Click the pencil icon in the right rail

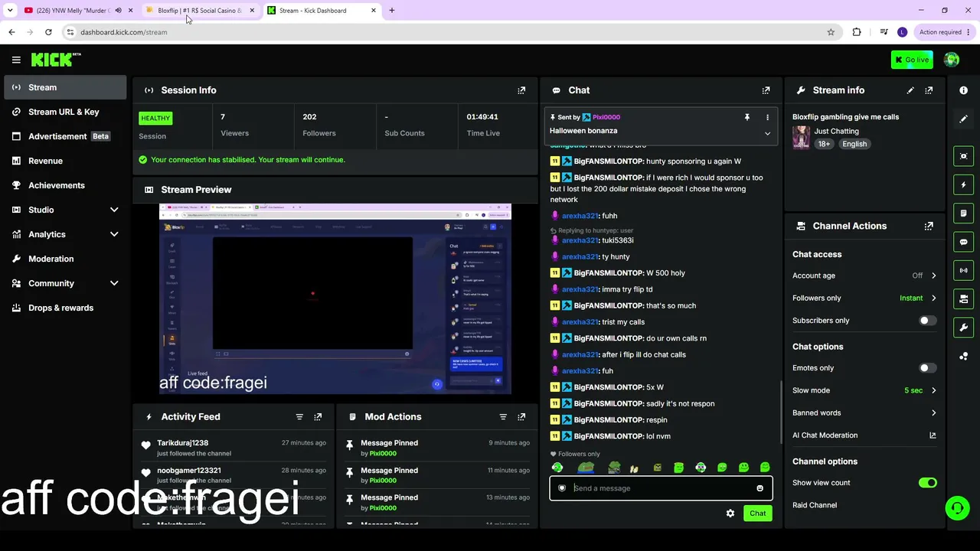[x=963, y=119]
